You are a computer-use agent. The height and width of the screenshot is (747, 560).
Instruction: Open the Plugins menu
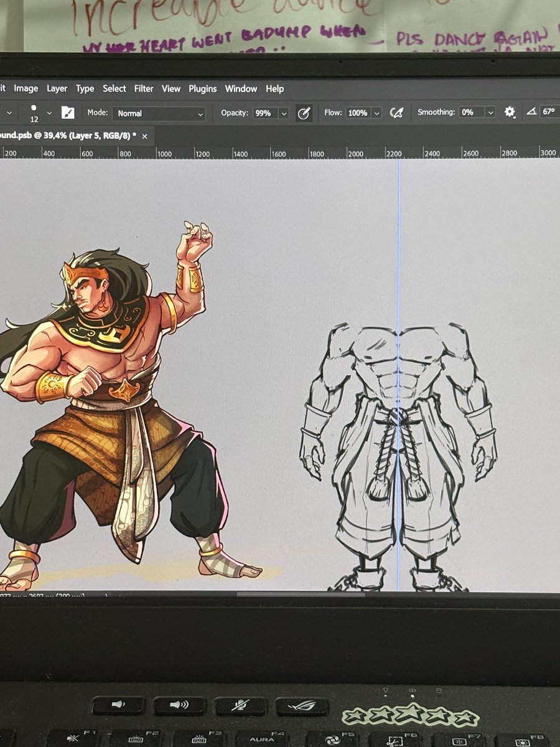(x=203, y=88)
